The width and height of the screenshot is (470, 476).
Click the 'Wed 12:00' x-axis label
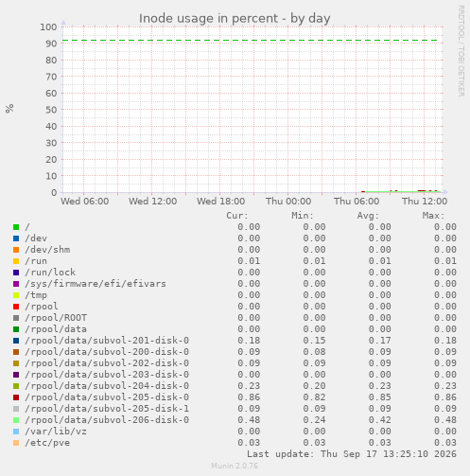coord(153,202)
